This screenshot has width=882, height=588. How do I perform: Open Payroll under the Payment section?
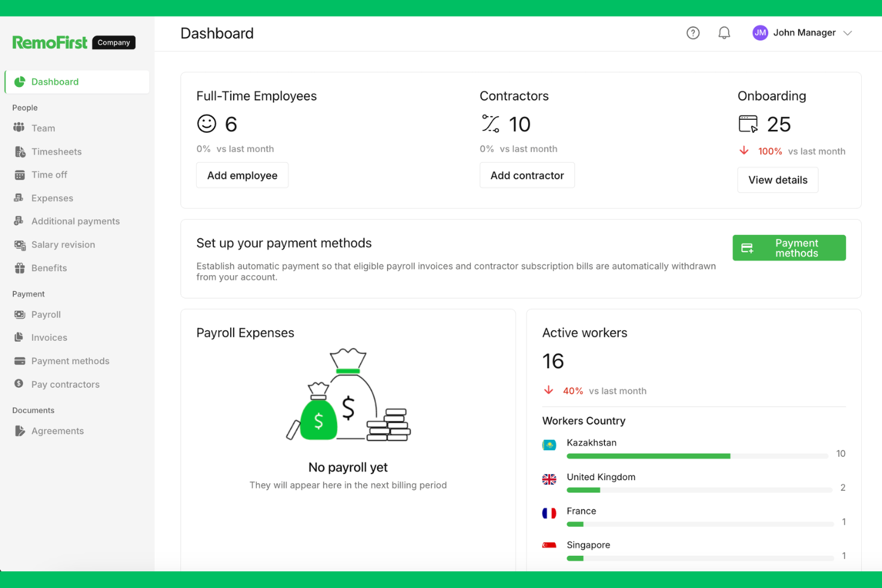[46, 314]
